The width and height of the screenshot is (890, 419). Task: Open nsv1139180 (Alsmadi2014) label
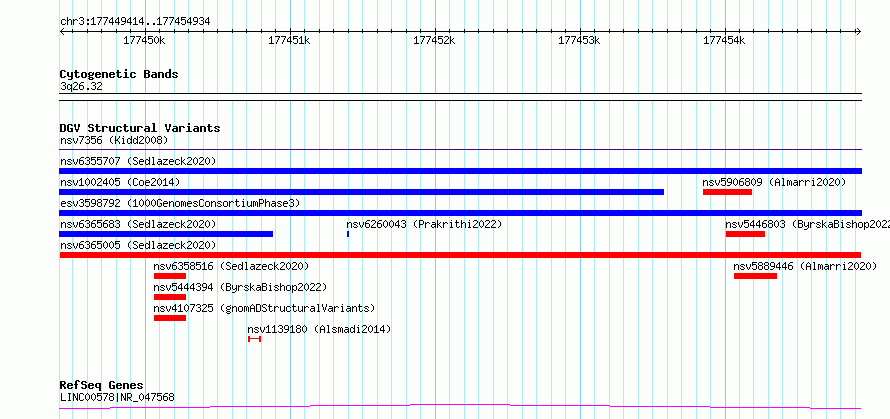(319, 329)
